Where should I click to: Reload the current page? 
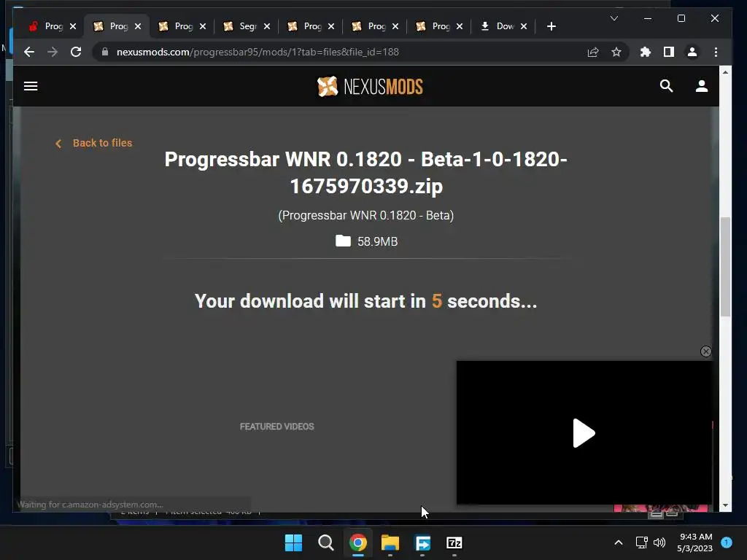(x=76, y=52)
